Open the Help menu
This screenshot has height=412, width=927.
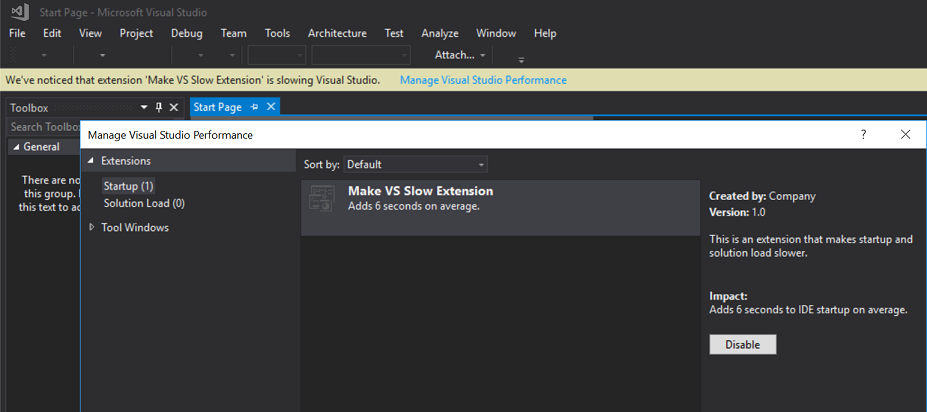[x=545, y=33]
